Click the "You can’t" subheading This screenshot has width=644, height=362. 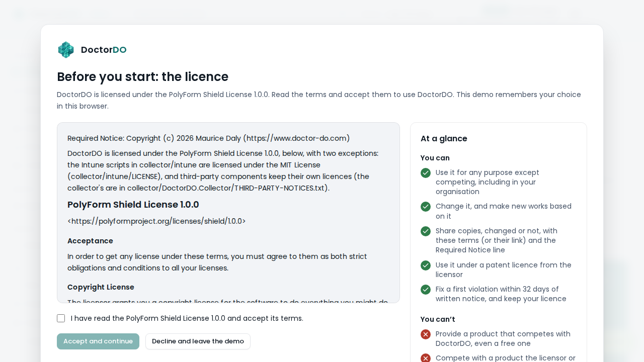click(438, 319)
